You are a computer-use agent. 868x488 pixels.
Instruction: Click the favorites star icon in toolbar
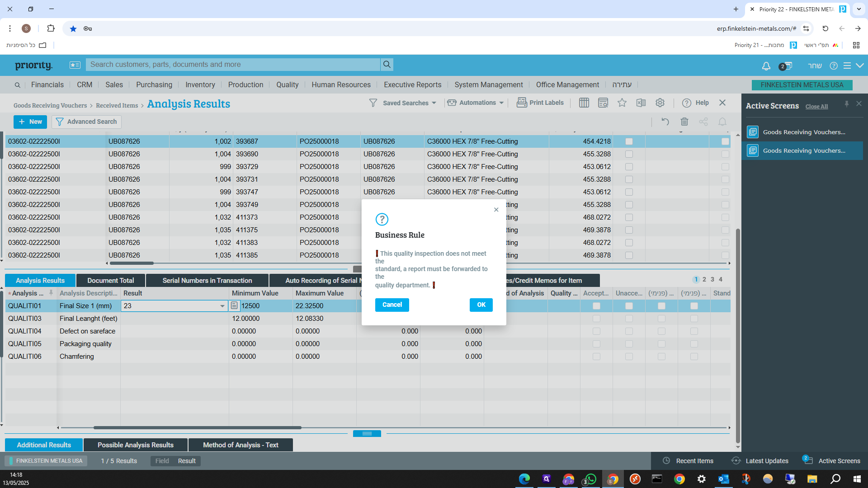(622, 103)
